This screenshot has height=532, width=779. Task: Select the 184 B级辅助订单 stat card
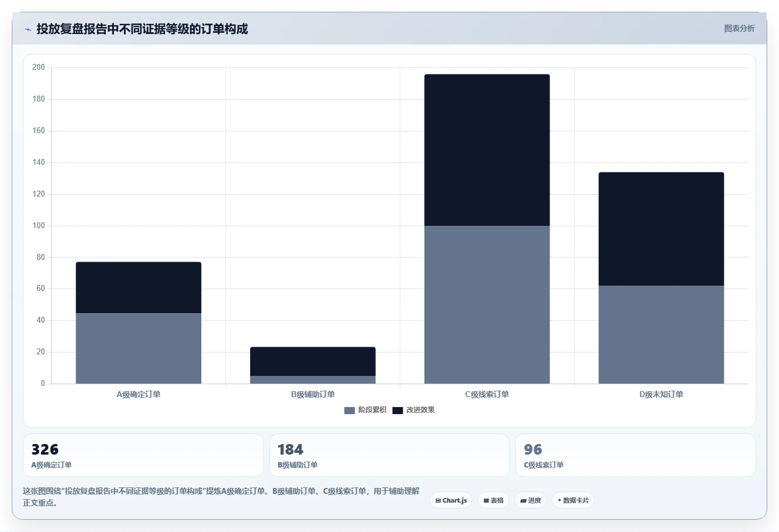click(x=389, y=455)
